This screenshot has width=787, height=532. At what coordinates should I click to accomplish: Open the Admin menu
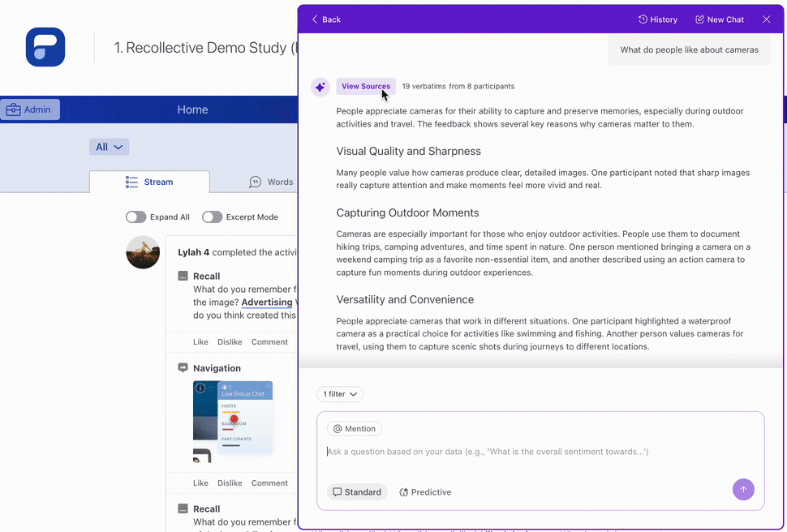pos(30,109)
